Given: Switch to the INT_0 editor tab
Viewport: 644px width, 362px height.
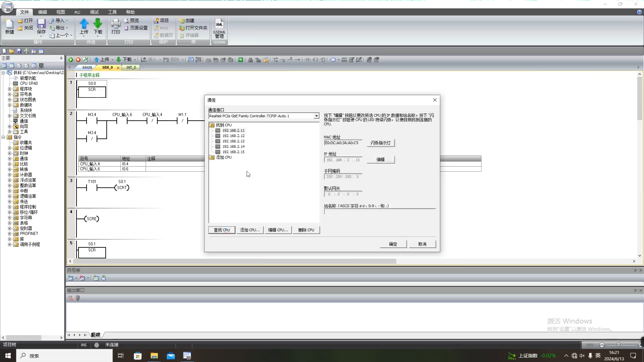Looking at the screenshot, I should coord(131,67).
